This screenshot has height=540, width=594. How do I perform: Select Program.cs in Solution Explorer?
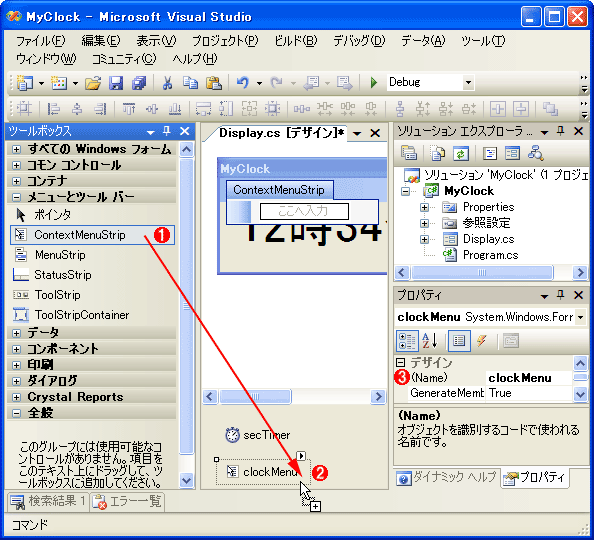490,255
